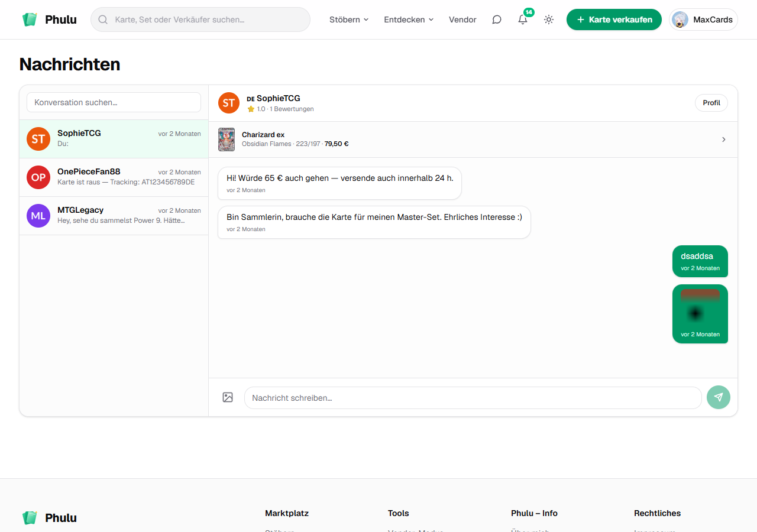Open the messages chat bubble icon
The height and width of the screenshot is (532, 757).
pyautogui.click(x=497, y=20)
